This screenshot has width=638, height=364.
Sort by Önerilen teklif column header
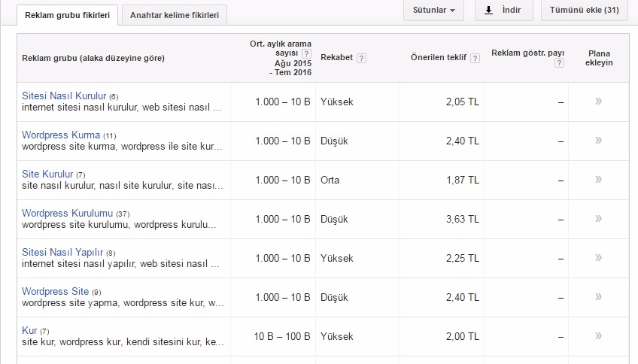(438, 58)
